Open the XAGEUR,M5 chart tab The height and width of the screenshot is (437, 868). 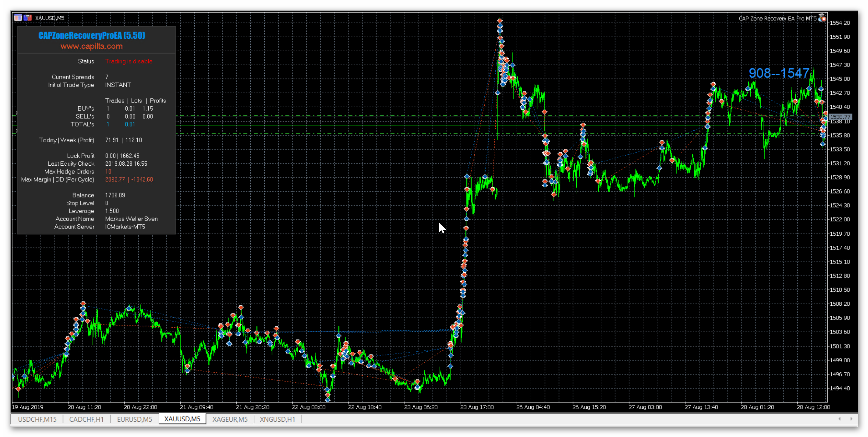(230, 419)
